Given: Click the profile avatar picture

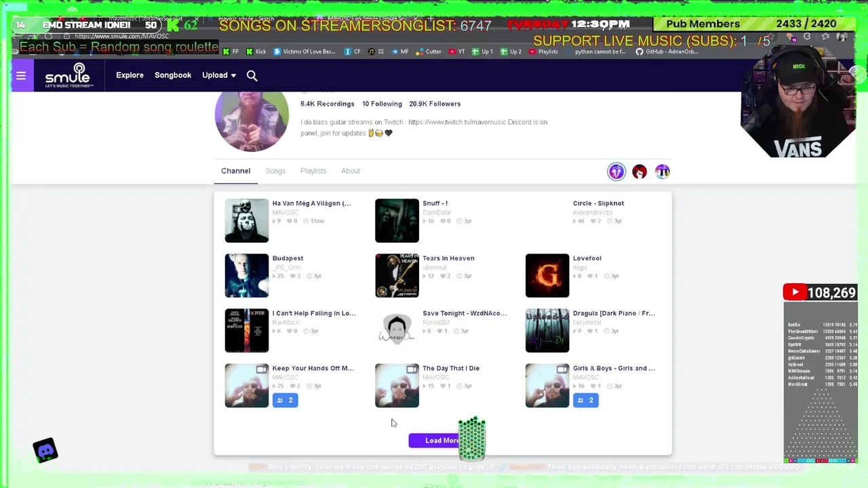Looking at the screenshot, I should coord(252,121).
